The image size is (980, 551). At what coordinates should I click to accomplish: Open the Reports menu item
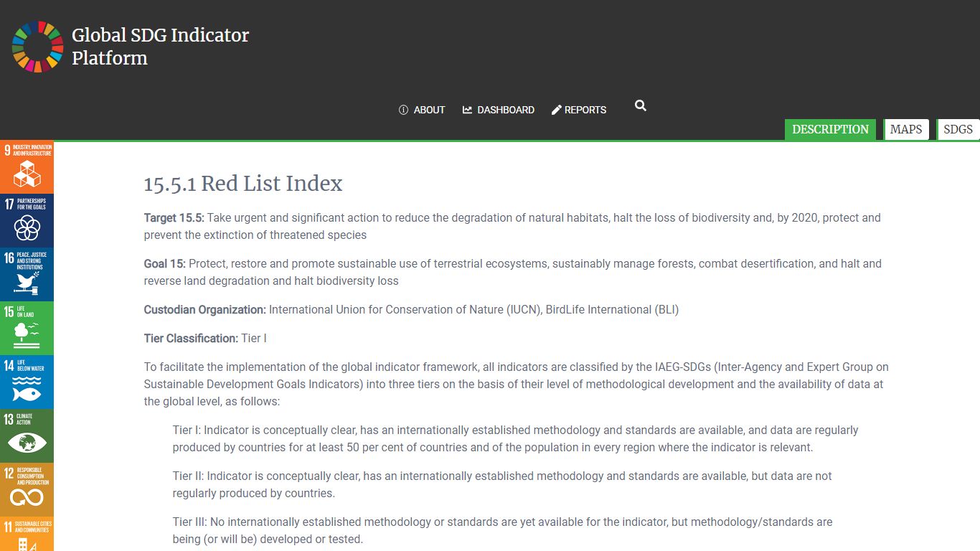tap(579, 110)
